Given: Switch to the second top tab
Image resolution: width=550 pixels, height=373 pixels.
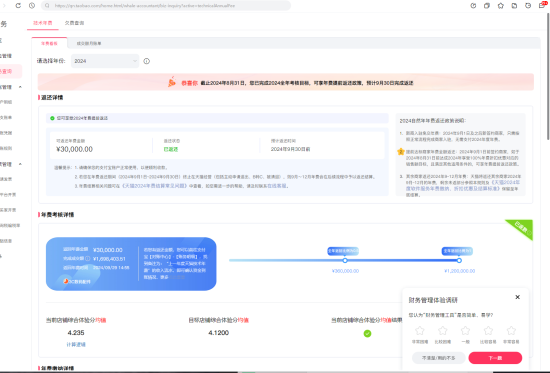Looking at the screenshot, I should tap(74, 23).
